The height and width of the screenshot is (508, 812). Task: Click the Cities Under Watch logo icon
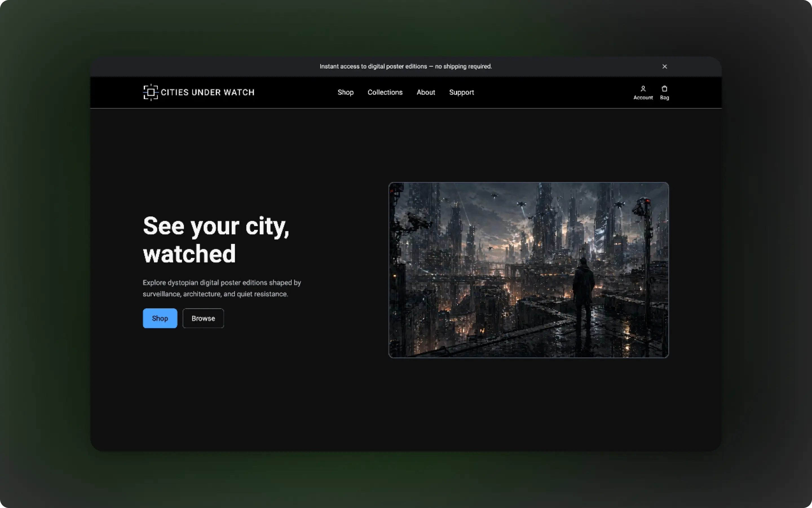pyautogui.click(x=151, y=92)
